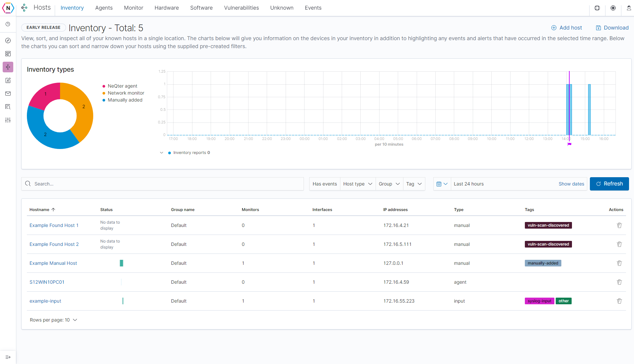The width and height of the screenshot is (634, 364).
Task: Toggle the Has events filter
Action: pyautogui.click(x=324, y=184)
